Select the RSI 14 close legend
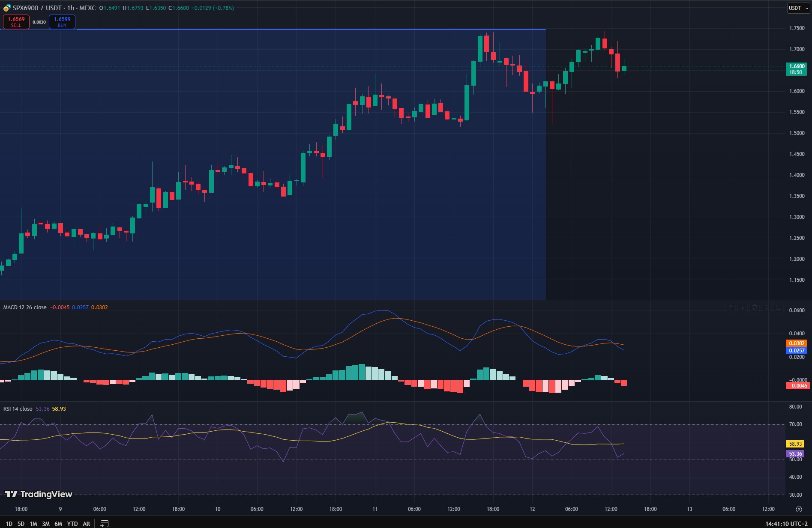 click(18, 409)
